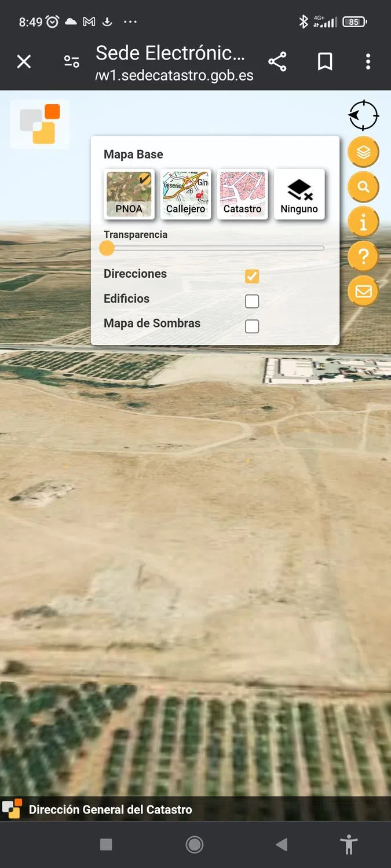This screenshot has width=391, height=868.
Task: Enable the Edificios checkbox
Action: pyautogui.click(x=252, y=301)
